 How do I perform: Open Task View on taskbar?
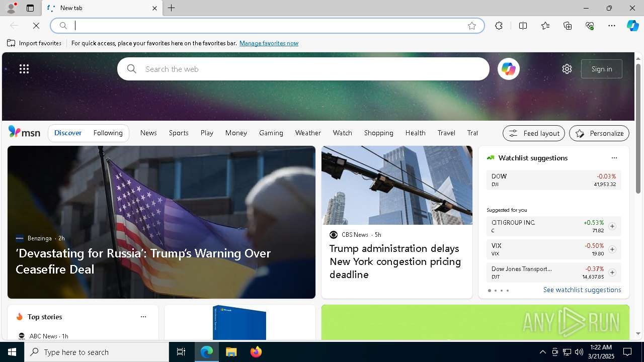[x=181, y=352]
